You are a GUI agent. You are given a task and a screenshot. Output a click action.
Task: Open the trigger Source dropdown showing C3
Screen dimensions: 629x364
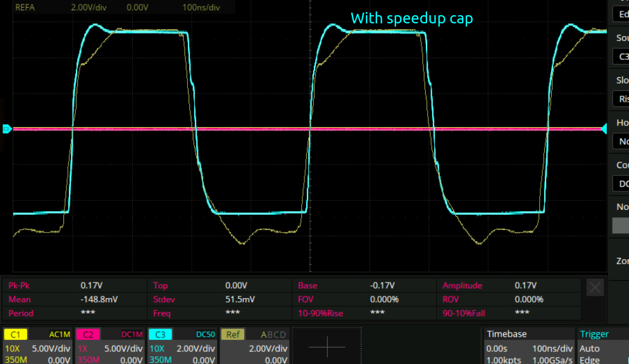(x=620, y=57)
